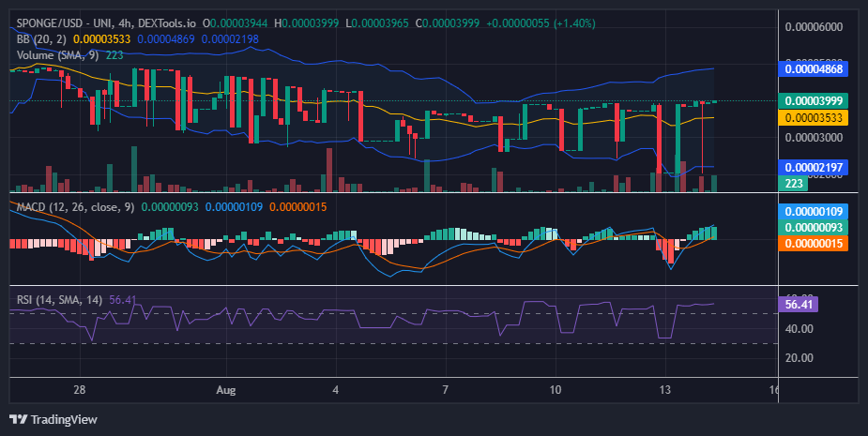Click the RSI legend value 56.41
Image resolution: width=868 pixels, height=436 pixels.
[x=122, y=300]
